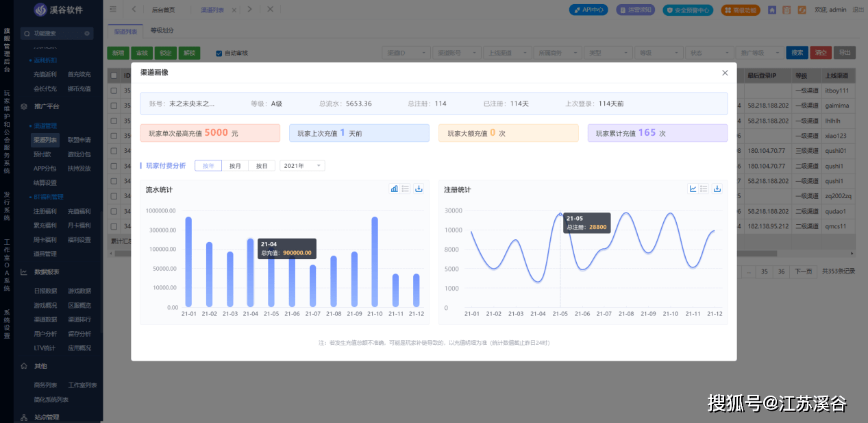The image size is (868, 423).
Task: Switch 注册统计 to line chart view
Action: (693, 189)
